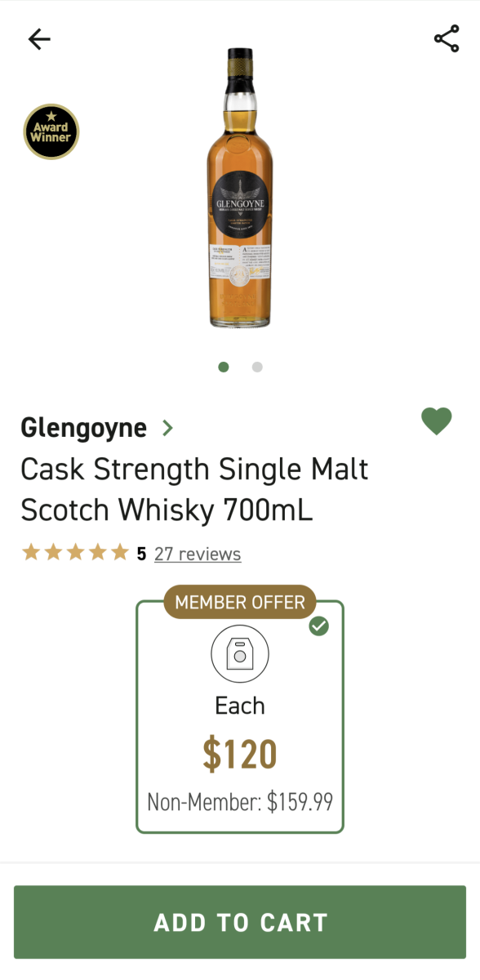Click ADD TO CART
The image size is (480, 980).
(x=240, y=922)
